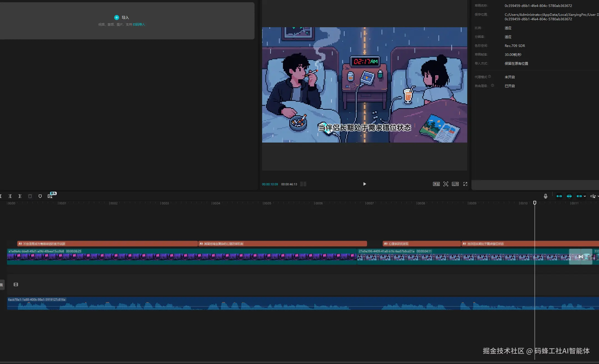The width and height of the screenshot is (599, 364).
Task: Enter fullscreen preview mode
Action: click(x=465, y=184)
